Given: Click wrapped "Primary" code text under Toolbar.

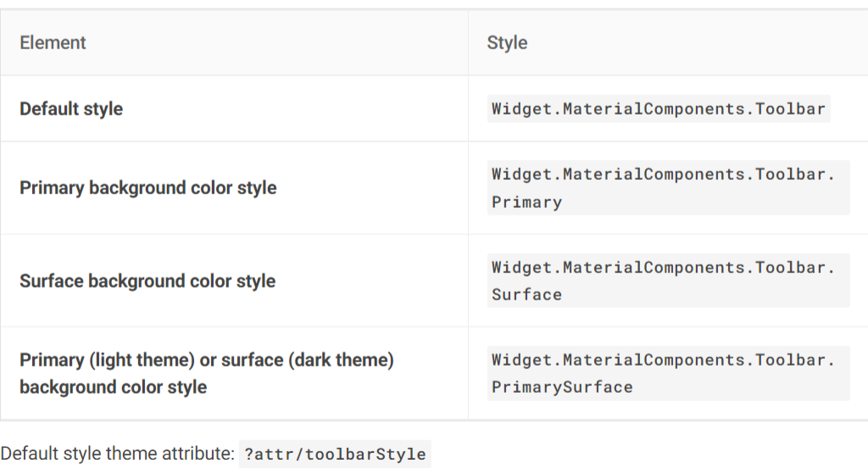Looking at the screenshot, I should coord(526,202).
